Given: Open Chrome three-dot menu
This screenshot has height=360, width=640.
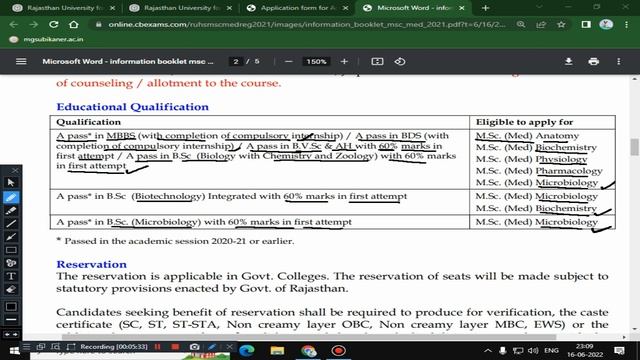Looking at the screenshot, I should pyautogui.click(x=627, y=24).
